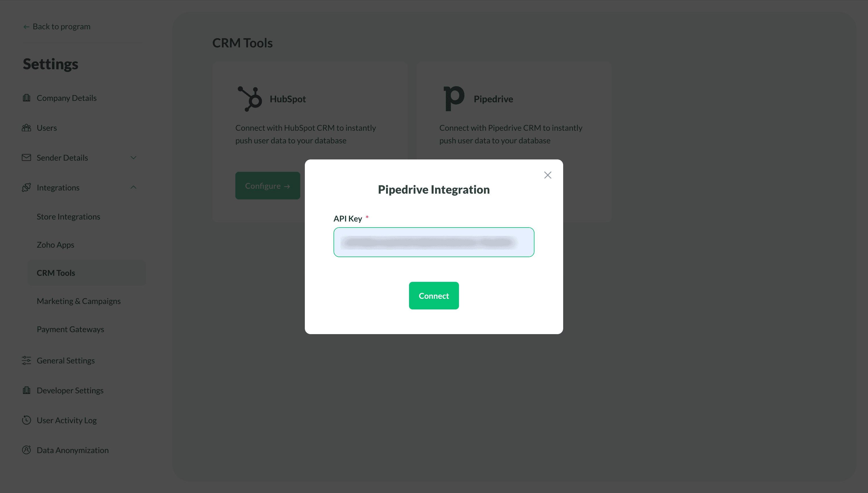Close the Pipedrive Integration dialog
This screenshot has width=868, height=493.
point(548,175)
